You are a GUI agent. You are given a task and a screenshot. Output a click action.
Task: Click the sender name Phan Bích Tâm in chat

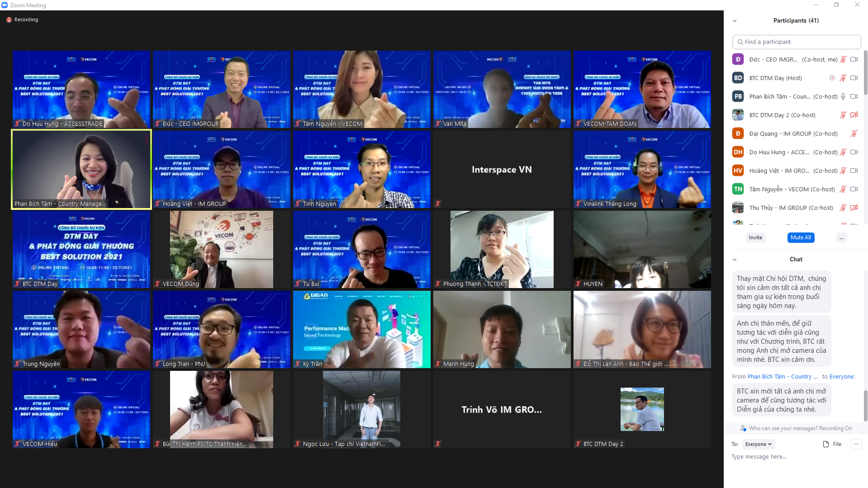783,377
